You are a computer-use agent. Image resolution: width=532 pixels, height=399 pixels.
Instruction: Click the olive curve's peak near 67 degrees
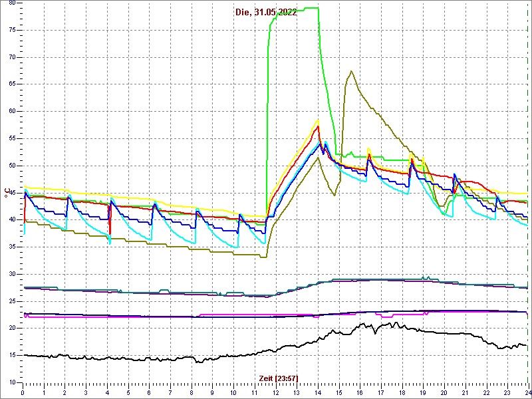coord(351,71)
